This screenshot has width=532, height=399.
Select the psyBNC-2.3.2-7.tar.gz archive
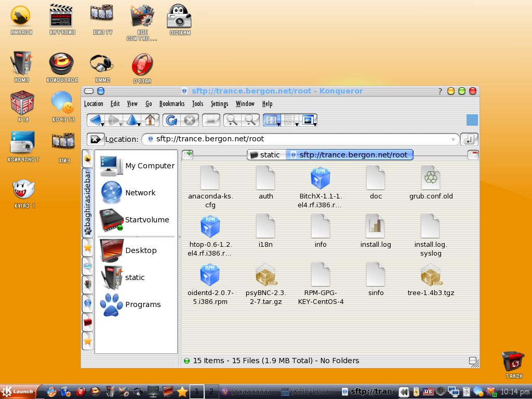(265, 284)
